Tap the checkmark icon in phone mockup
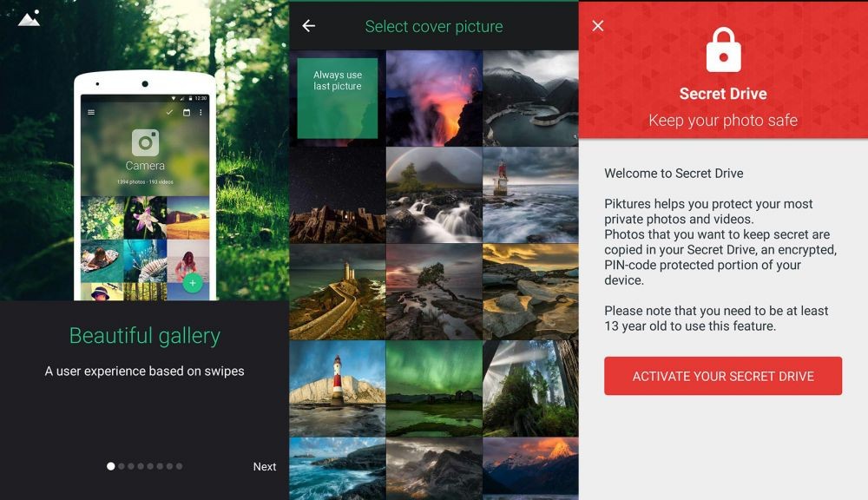Viewport: 868px width, 500px height. point(170,112)
